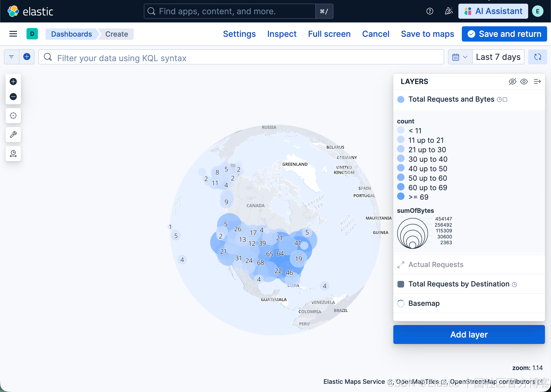Open the Inspect menu item
Image resolution: width=551 pixels, height=392 pixels.
(282, 34)
